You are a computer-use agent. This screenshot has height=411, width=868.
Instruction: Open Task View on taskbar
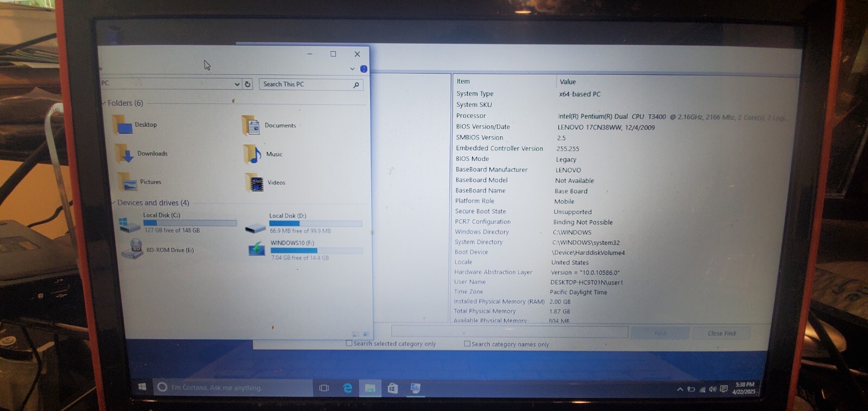click(x=324, y=388)
